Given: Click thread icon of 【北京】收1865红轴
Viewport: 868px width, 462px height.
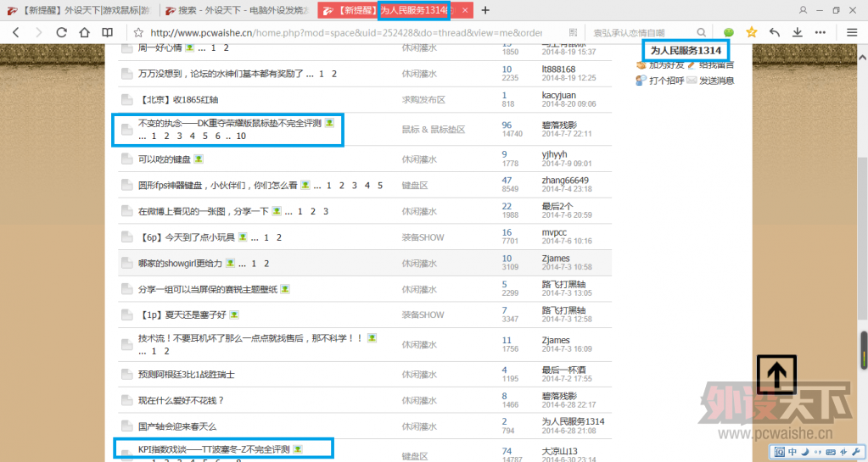Looking at the screenshot, I should [x=126, y=99].
